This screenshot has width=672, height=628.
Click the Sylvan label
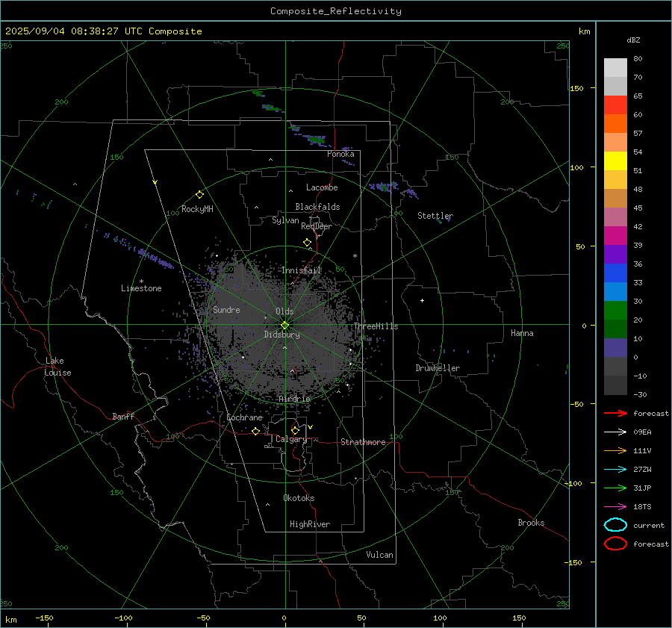[x=285, y=220]
